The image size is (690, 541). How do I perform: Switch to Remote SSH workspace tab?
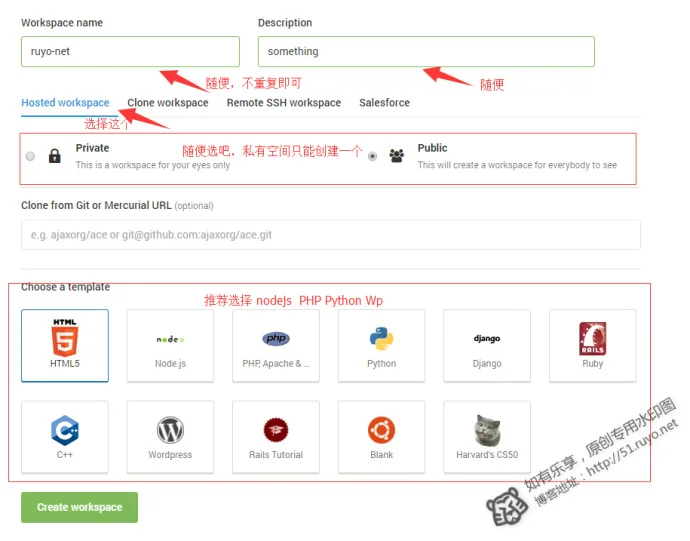284,103
